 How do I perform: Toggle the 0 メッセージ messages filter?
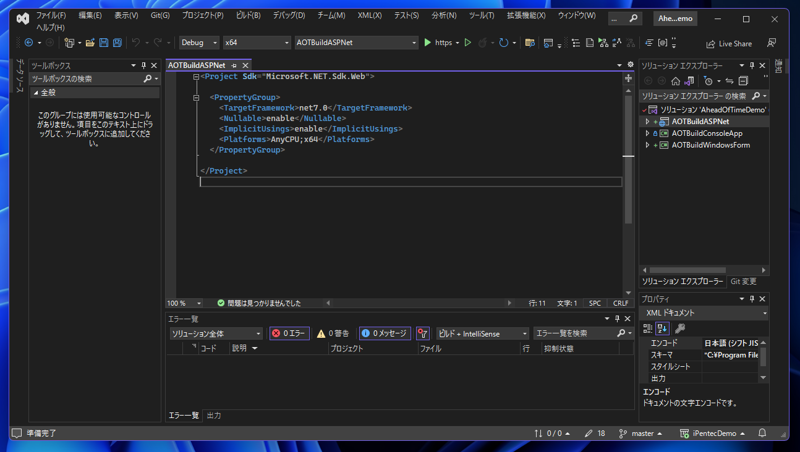[385, 334]
